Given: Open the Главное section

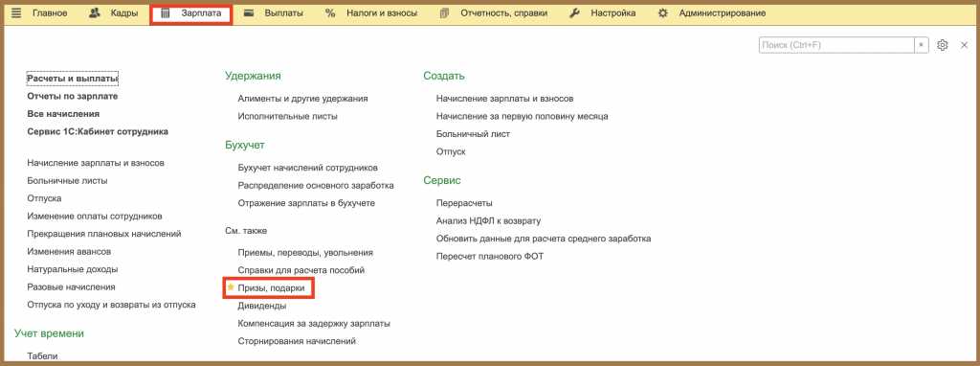Looking at the screenshot, I should coord(50,13).
